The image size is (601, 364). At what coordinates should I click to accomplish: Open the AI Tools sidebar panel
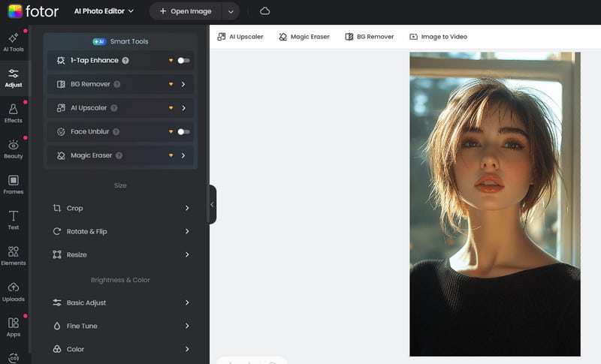point(14,41)
